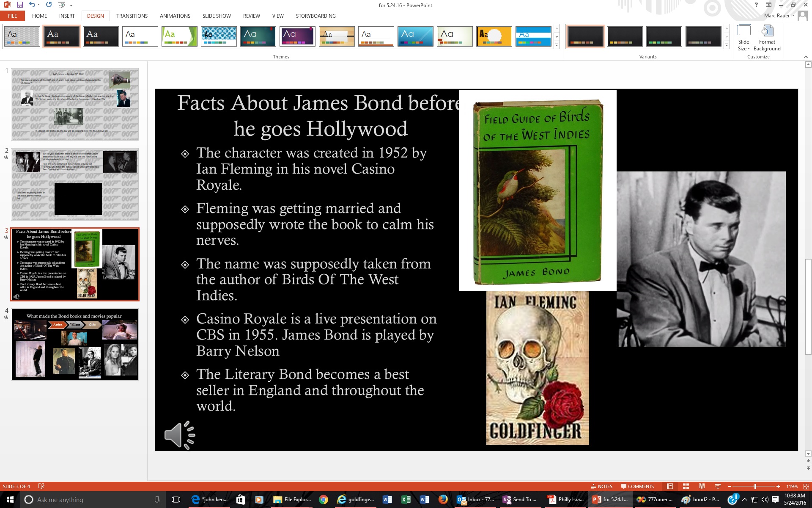
Task: Zoom out with the minus button
Action: click(x=730, y=486)
